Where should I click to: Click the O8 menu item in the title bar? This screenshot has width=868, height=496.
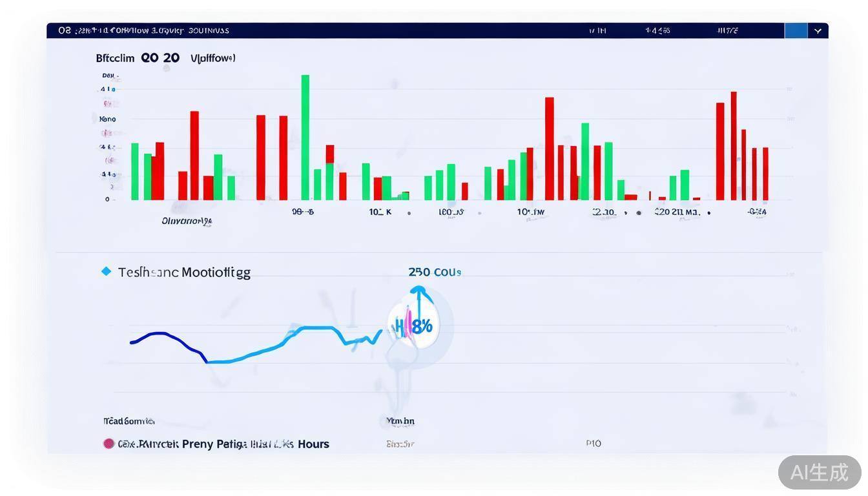coord(65,30)
